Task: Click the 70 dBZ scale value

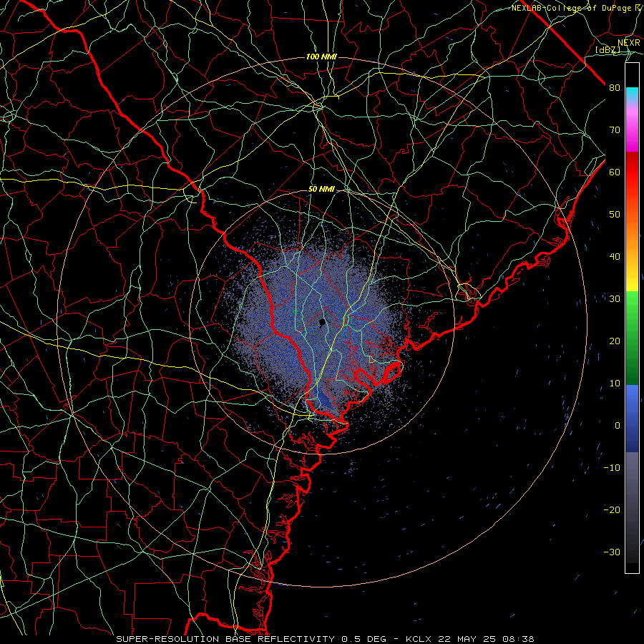Action: coord(615,130)
